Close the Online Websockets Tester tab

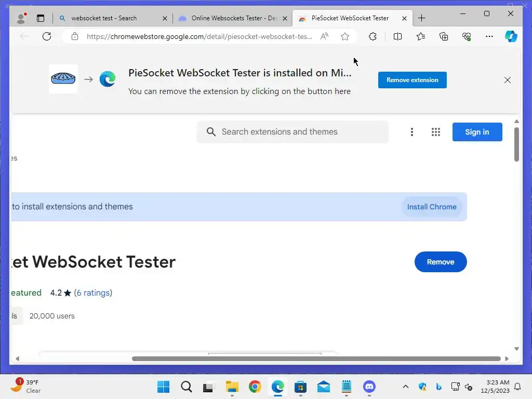285,18
